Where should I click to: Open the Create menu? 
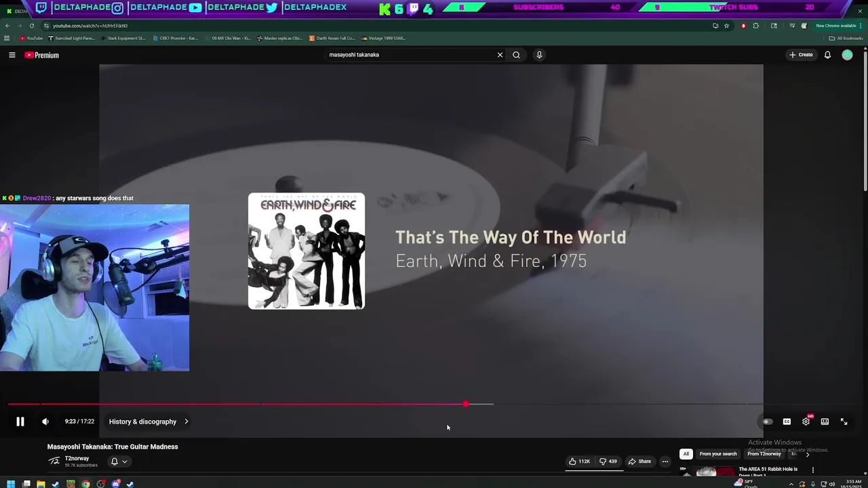pos(801,55)
